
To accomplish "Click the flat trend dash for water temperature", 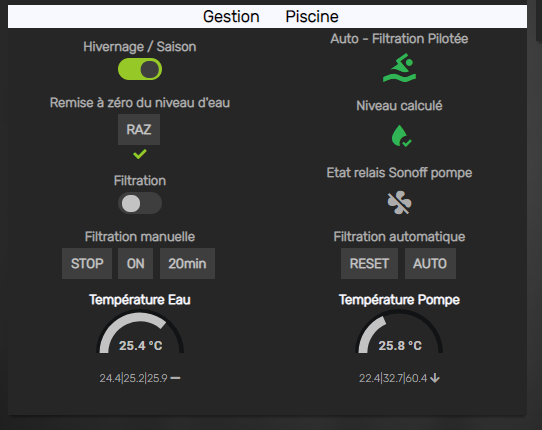I will click(175, 378).
